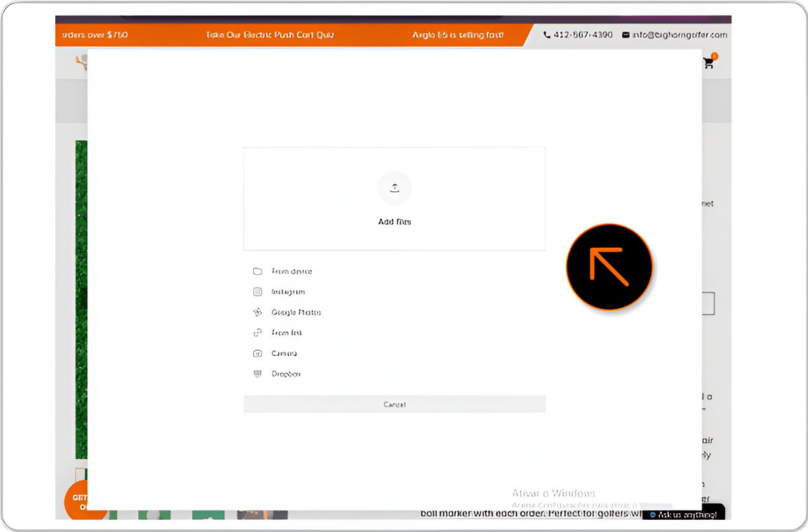Open the shopping cart icon
Viewport: 808px width, 532px height.
708,63
